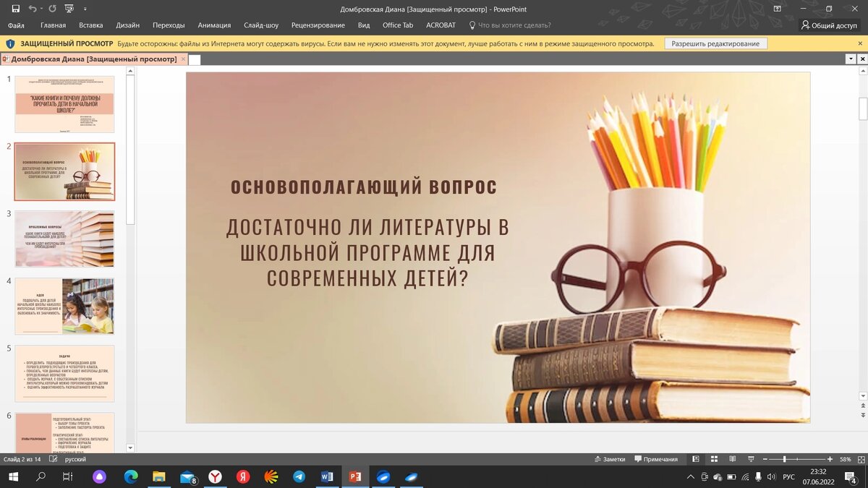
Task: Open the Файл menu
Action: tap(16, 25)
